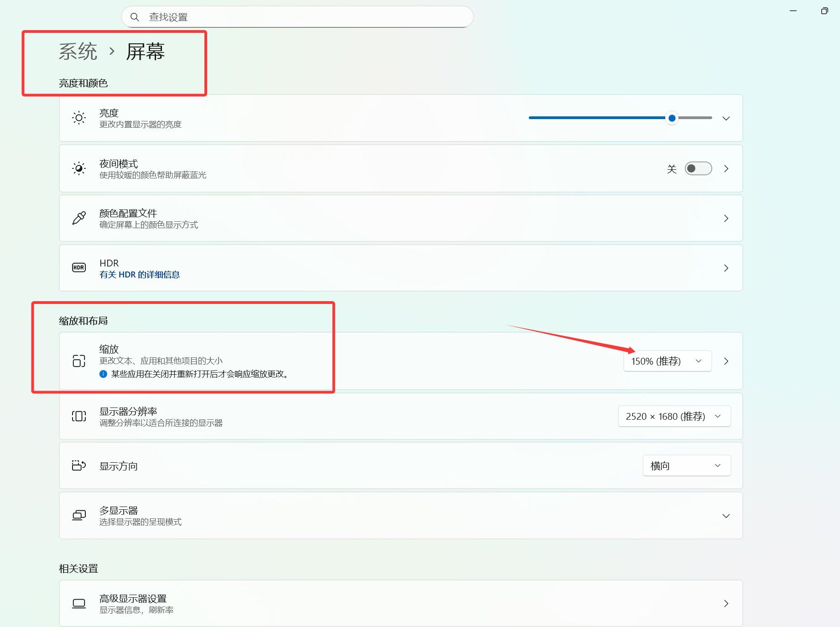Click the 显示器分辨率 monitor icon

point(78,416)
